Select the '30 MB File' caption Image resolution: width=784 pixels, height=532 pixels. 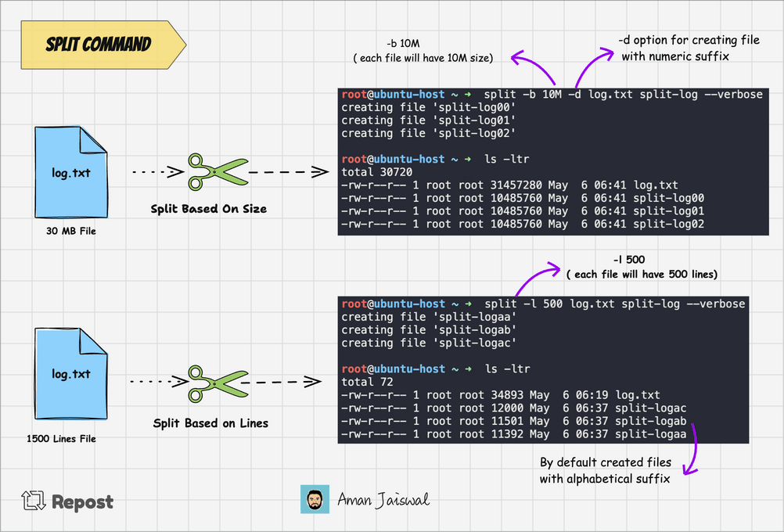click(71, 231)
